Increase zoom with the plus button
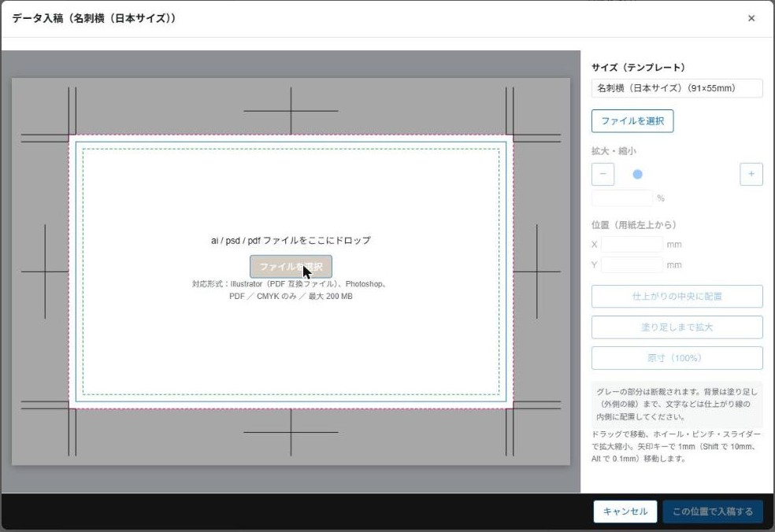Viewport: 775px width, 532px height. click(x=751, y=174)
